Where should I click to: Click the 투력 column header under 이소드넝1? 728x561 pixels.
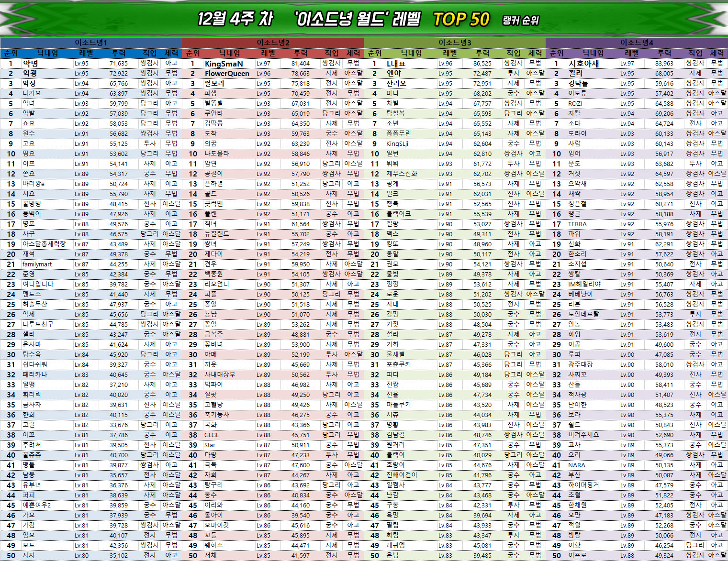tap(119, 53)
